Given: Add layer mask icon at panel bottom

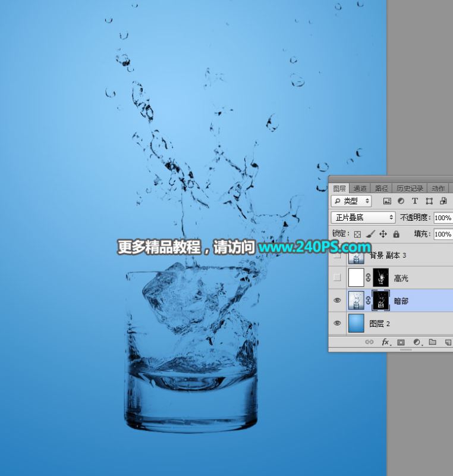Looking at the screenshot, I should [401, 343].
